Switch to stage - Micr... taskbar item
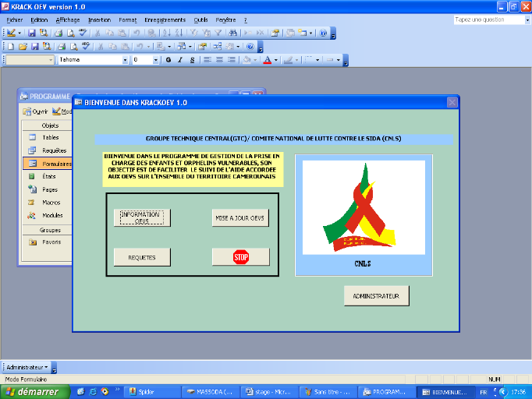 coord(270,392)
